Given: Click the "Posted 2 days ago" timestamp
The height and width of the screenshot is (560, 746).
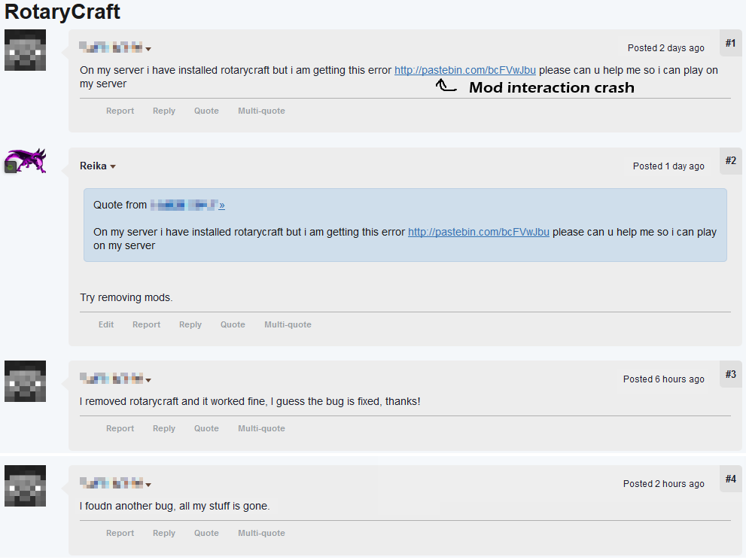Looking at the screenshot, I should coord(666,48).
